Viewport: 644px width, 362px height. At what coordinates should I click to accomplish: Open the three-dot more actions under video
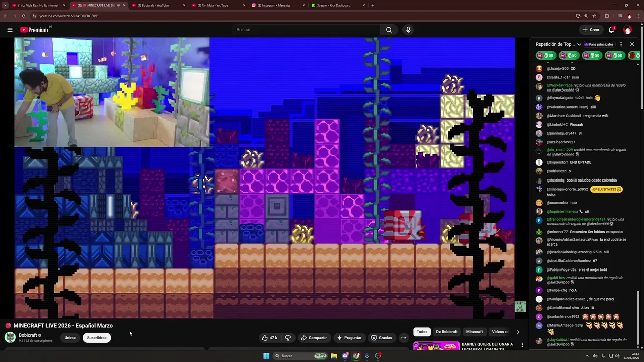404,338
